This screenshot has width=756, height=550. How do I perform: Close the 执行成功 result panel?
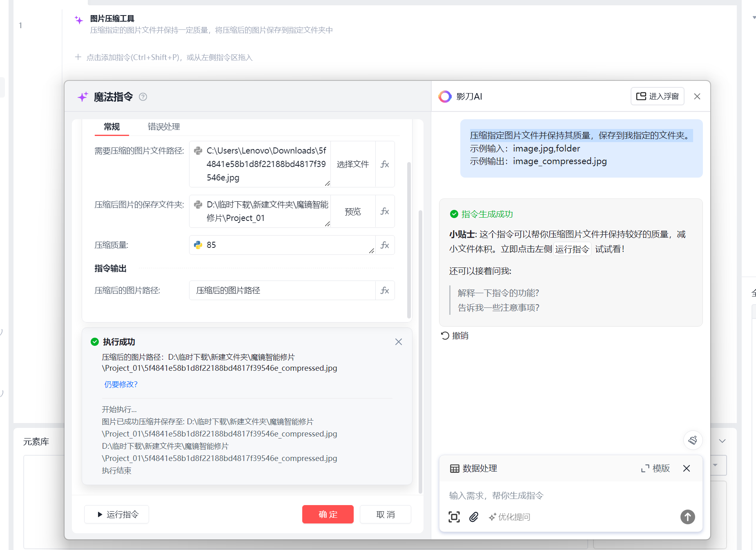(399, 342)
